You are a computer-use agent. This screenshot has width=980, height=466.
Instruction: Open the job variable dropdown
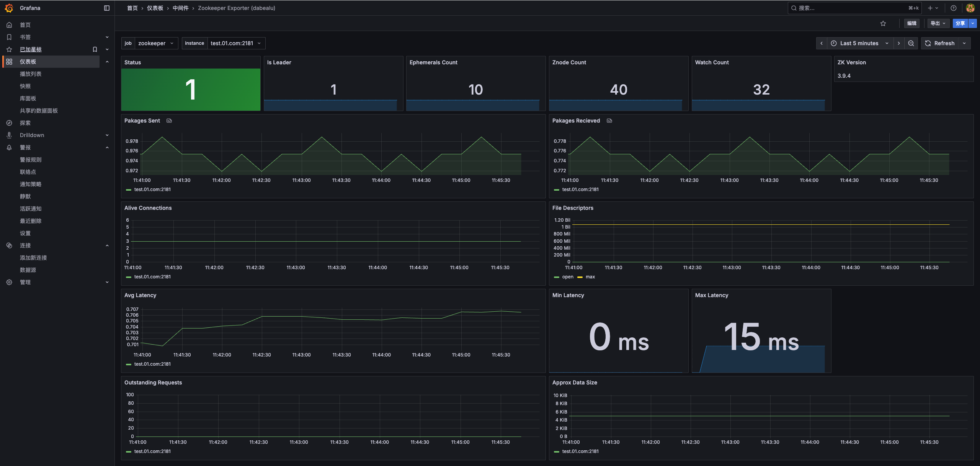click(x=156, y=43)
